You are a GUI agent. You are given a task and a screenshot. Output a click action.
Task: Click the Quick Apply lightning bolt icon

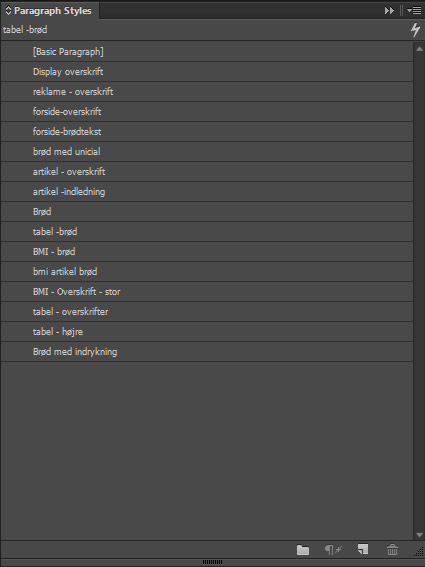[x=416, y=30]
